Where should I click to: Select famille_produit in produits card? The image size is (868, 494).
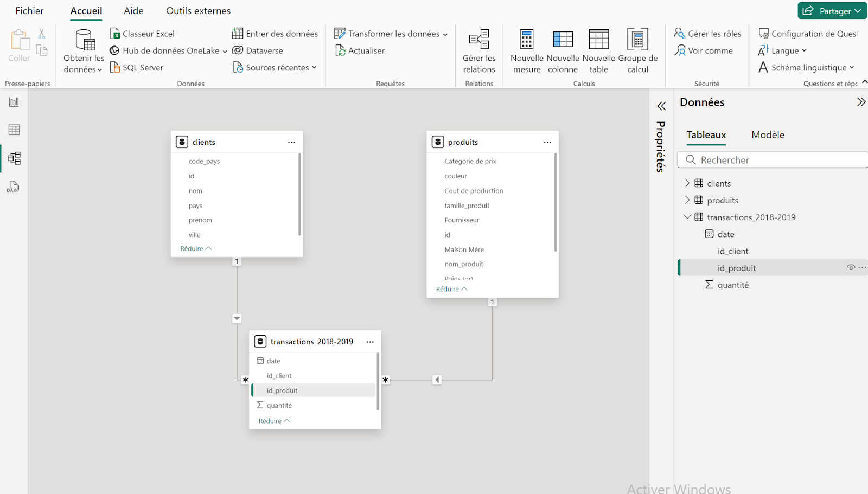coord(467,206)
